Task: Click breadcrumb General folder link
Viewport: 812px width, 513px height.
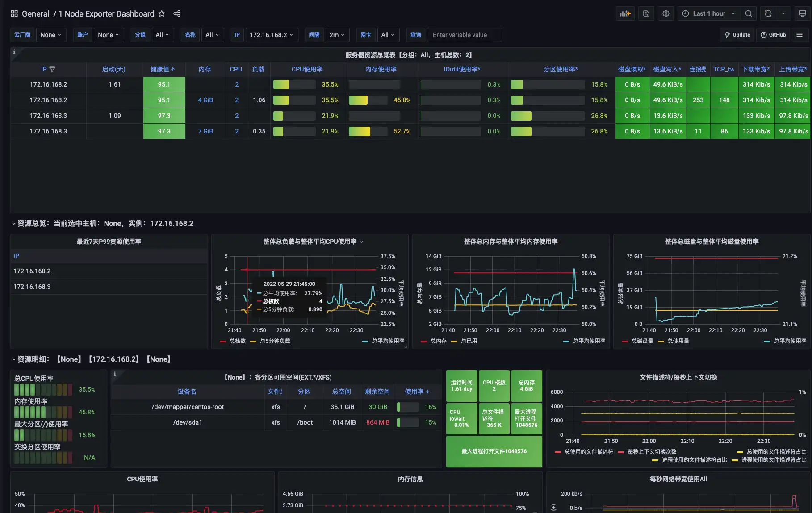Action: 36,13
